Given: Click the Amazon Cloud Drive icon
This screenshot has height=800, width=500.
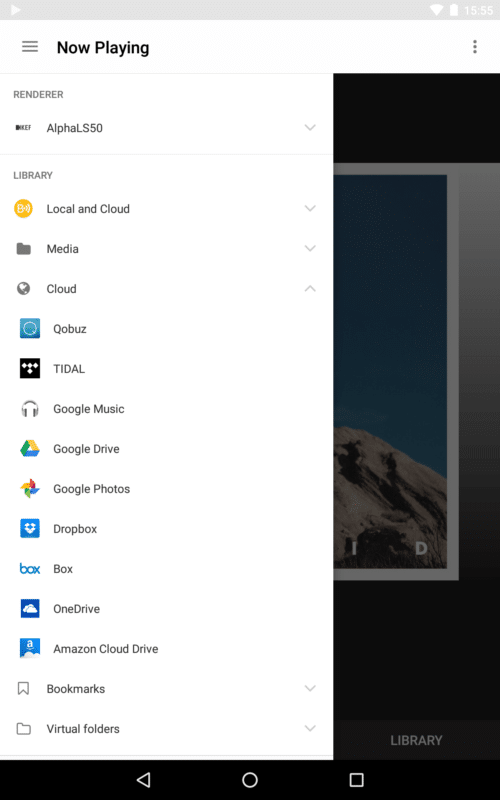Looking at the screenshot, I should tap(30, 648).
